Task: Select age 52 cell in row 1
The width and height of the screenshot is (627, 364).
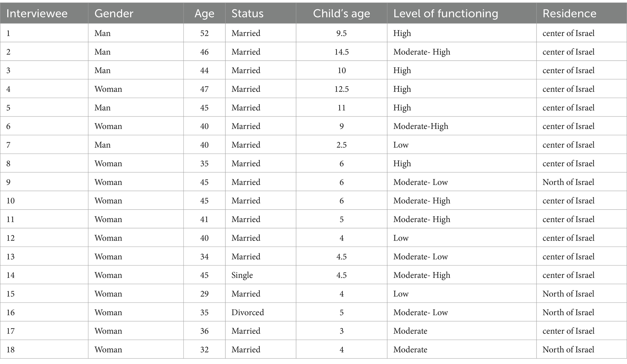Action: pos(204,33)
